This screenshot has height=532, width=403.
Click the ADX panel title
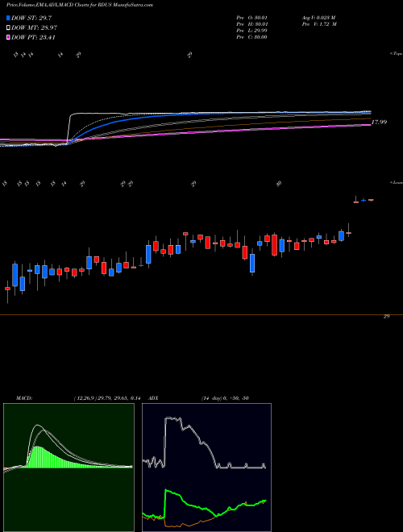pyautogui.click(x=154, y=398)
